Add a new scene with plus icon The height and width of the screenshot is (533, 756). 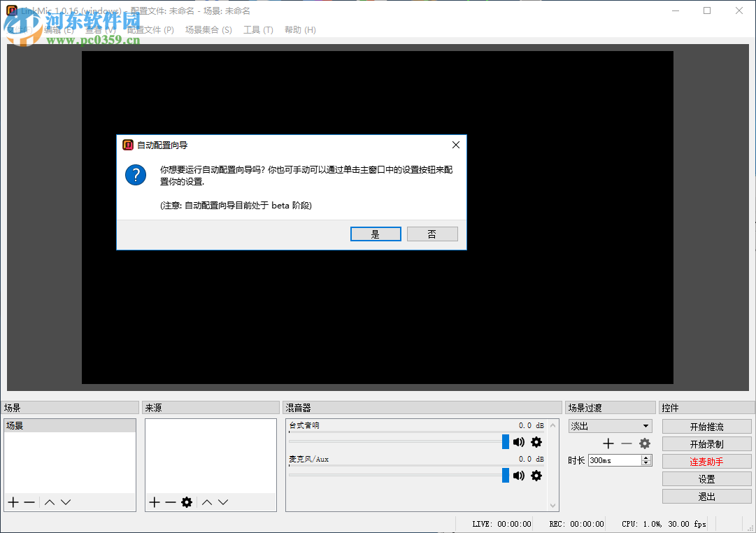(13, 502)
